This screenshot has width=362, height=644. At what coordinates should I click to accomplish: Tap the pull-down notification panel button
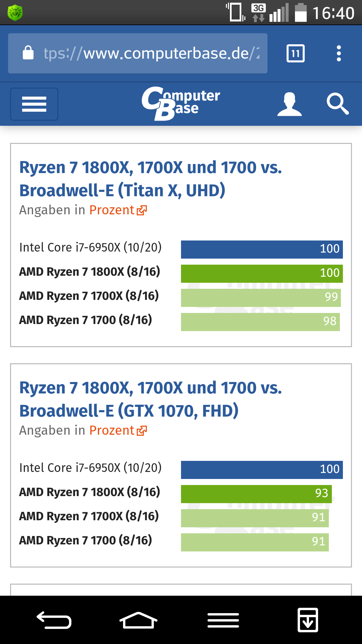308,620
